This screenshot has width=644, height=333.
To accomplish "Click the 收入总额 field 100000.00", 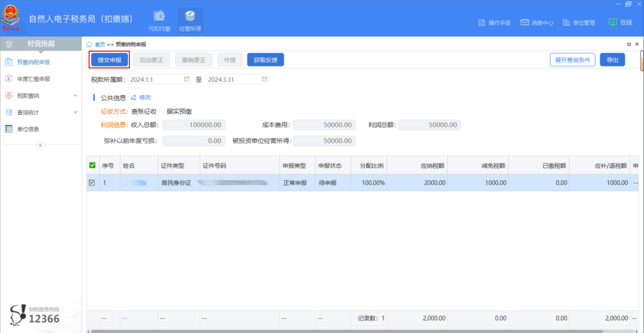I will (x=194, y=125).
